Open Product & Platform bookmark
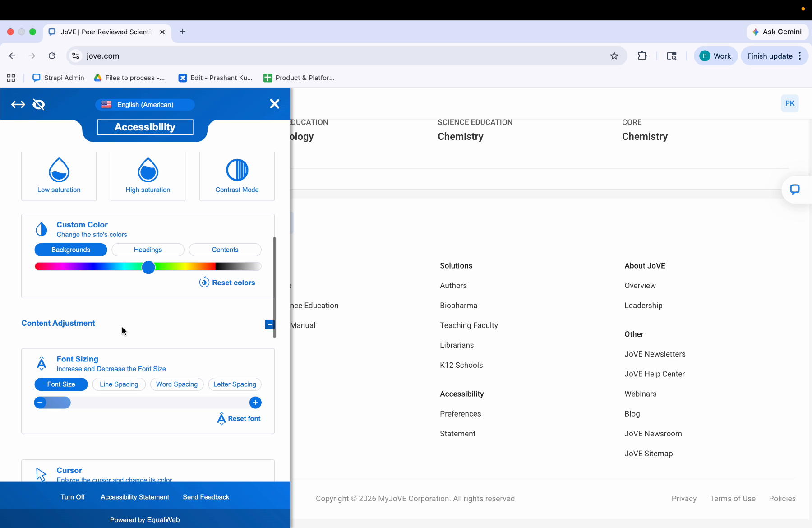The height and width of the screenshot is (528, 812). point(299,78)
